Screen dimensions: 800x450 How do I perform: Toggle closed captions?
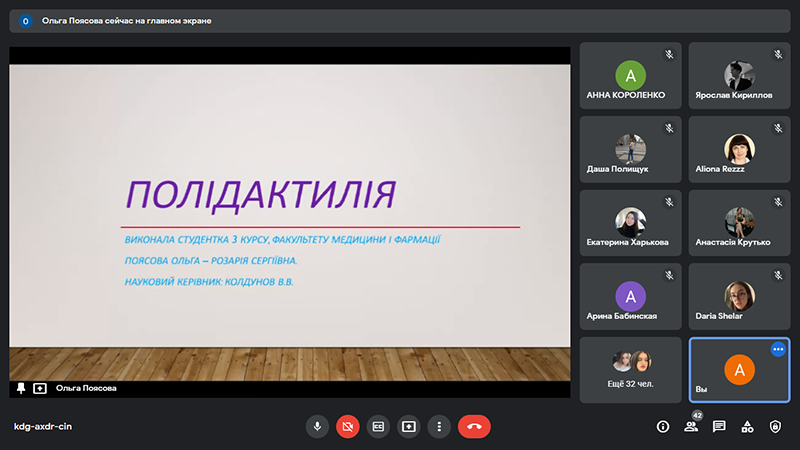(x=378, y=426)
